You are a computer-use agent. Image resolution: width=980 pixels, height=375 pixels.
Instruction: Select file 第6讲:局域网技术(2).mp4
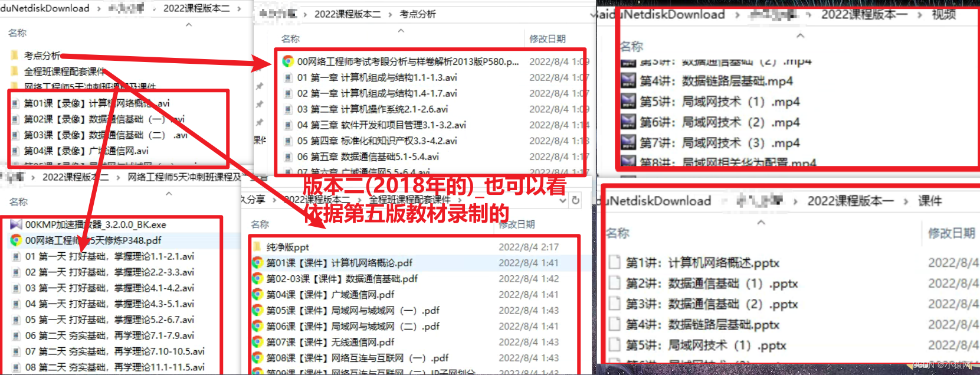tap(720, 122)
